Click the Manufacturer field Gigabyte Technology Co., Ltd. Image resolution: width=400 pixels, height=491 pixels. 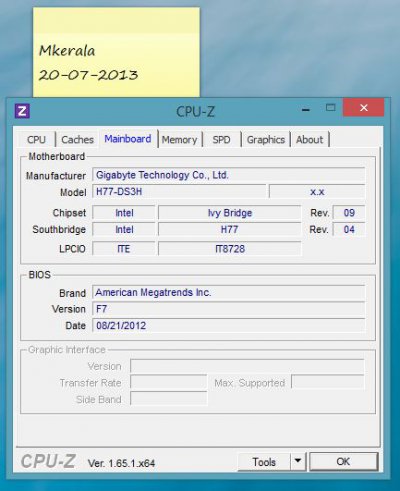tap(228, 175)
